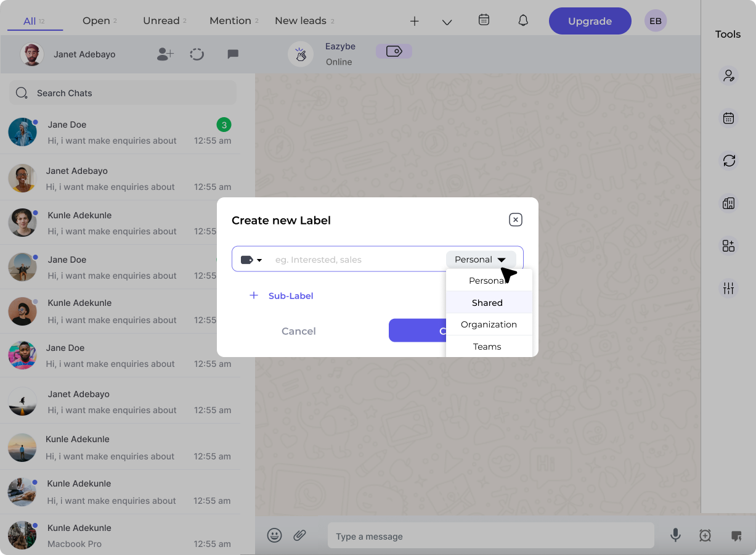The height and width of the screenshot is (555, 756).
Task: Click the attachment paperclip icon
Action: click(299, 535)
